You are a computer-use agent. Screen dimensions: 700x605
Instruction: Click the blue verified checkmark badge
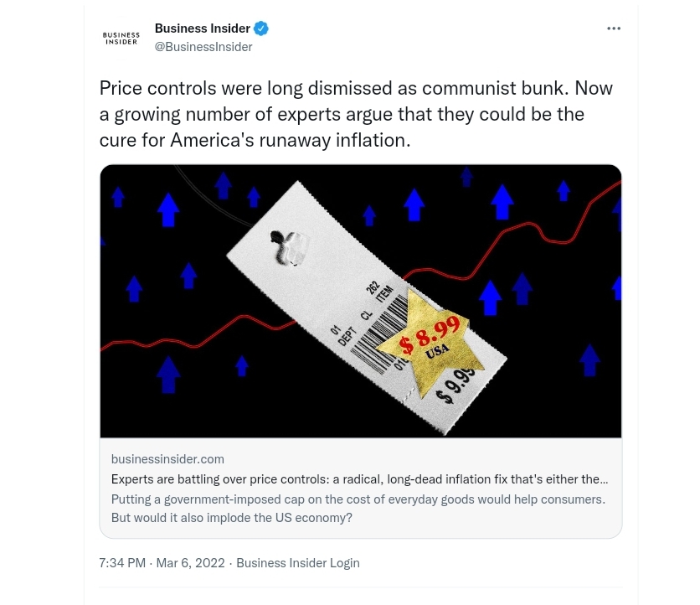(x=261, y=28)
